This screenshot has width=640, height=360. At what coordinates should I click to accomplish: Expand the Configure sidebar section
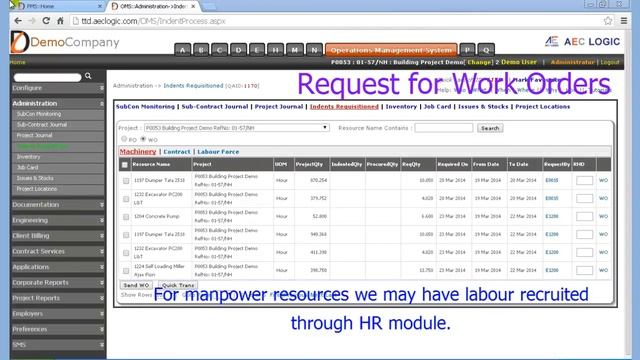pyautogui.click(x=58, y=88)
